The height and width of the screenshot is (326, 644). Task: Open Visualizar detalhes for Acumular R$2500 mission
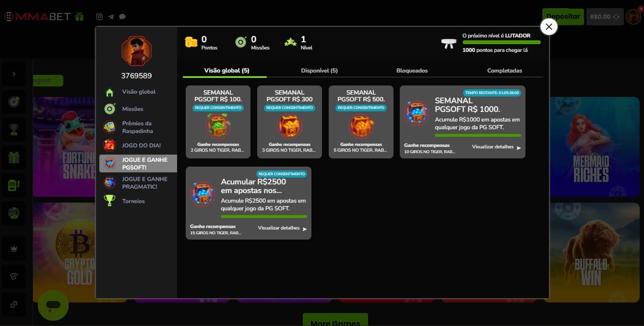[x=282, y=229]
